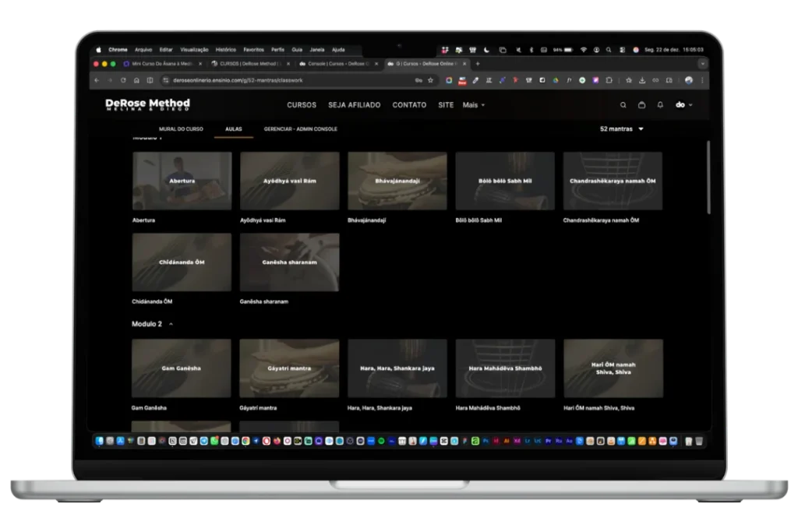Close the CURSOS | DeRose Method tab
This screenshot has width=798, height=532.
288,64
